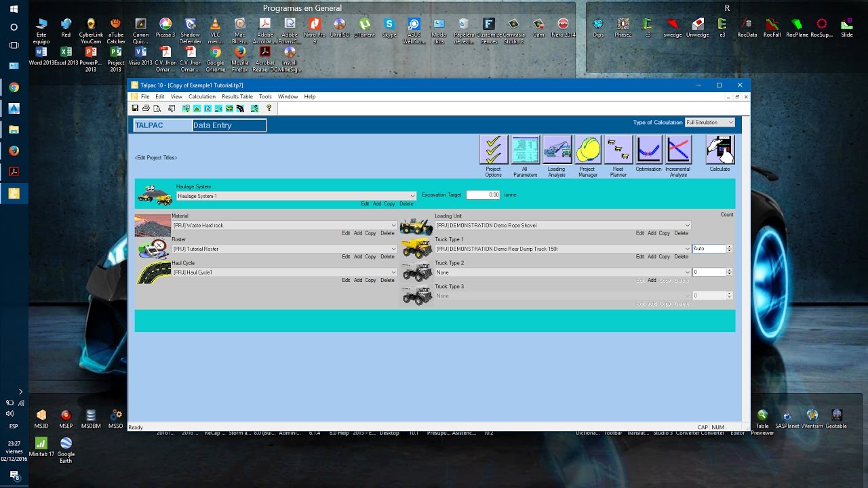Adjust Truck Type 1 count stepper
The image size is (868, 488).
730,249
